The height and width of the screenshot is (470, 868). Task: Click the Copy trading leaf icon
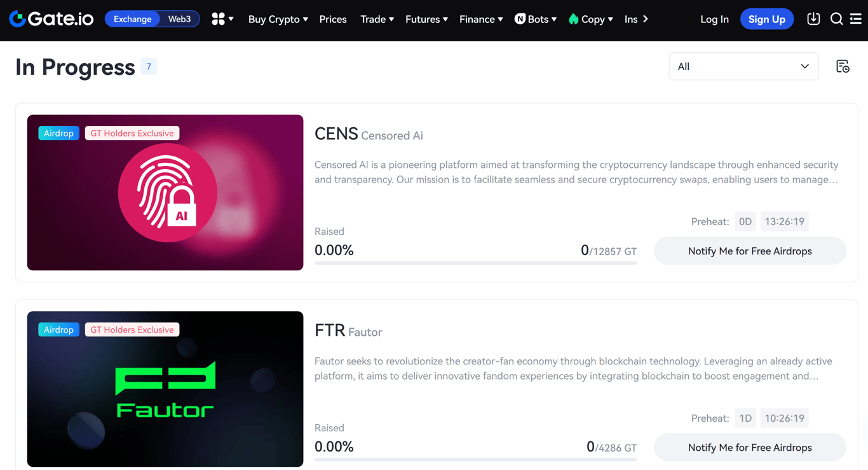(573, 19)
